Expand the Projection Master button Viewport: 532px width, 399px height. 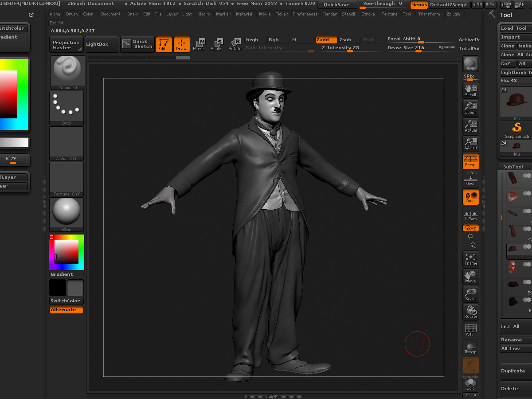66,45
